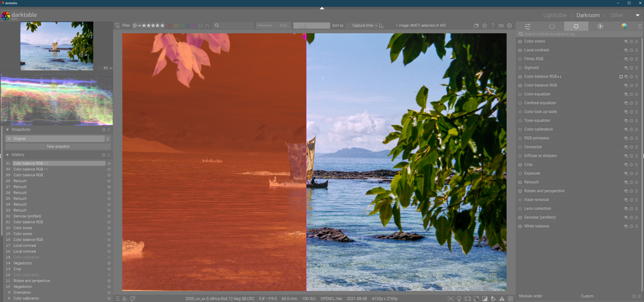
Task: Toggle raw overexposed checkerboard indicator icon
Action: 476,299
